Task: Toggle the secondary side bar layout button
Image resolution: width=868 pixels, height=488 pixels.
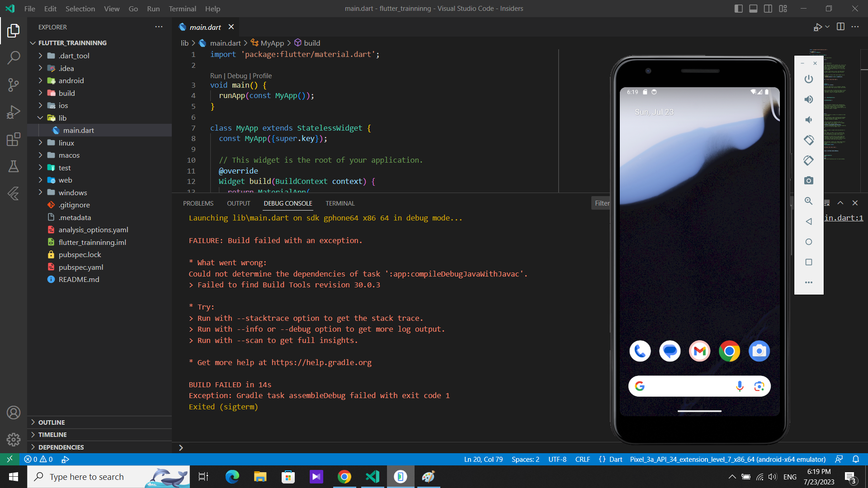Action: (768, 9)
